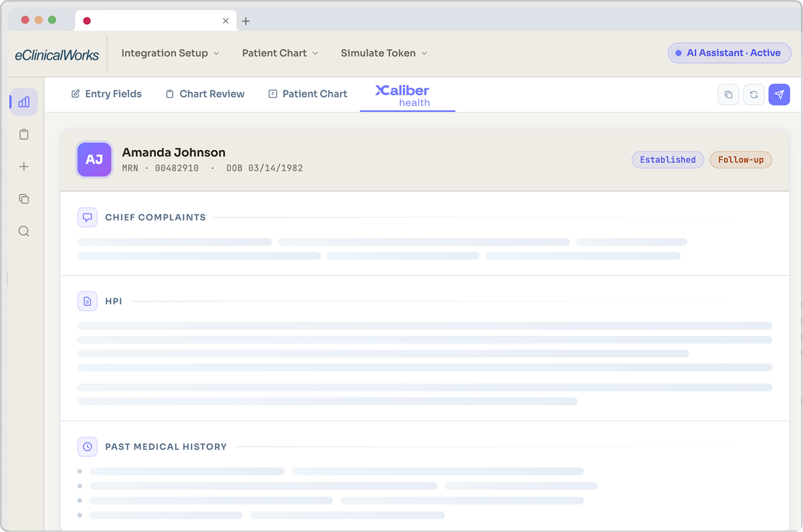Switch to the Chart Review tab

tap(205, 94)
